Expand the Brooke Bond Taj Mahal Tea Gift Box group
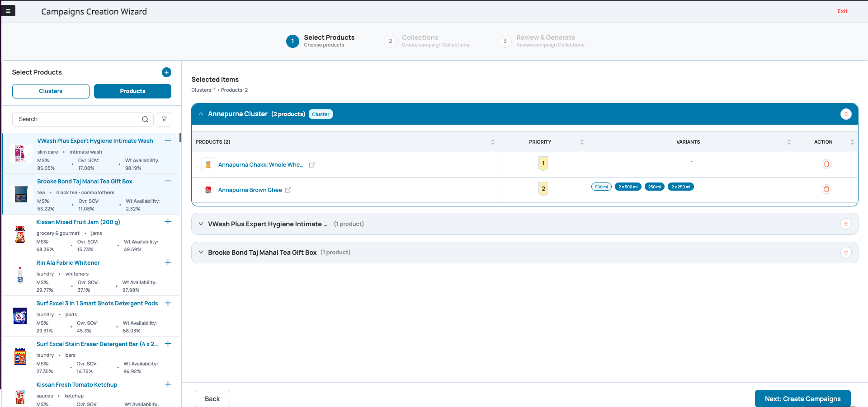This screenshot has height=407, width=868. coord(201,253)
